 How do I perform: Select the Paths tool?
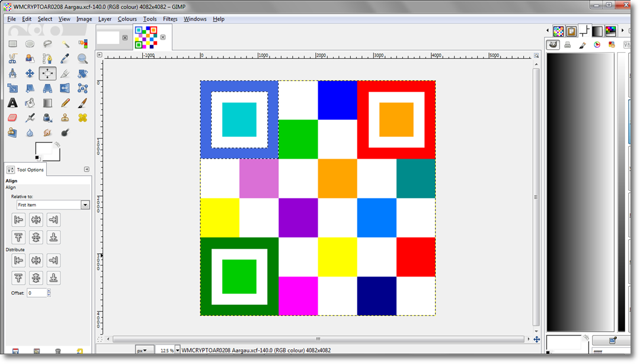click(47, 59)
